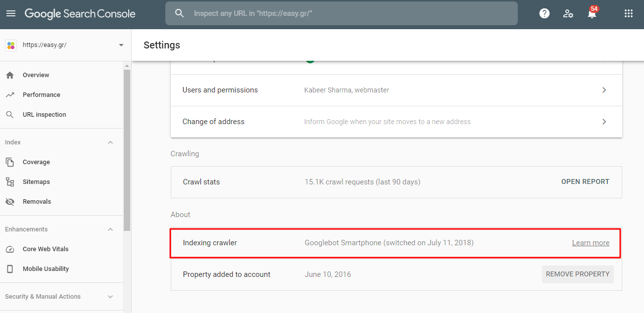Click the sidebar scrollbar thumb

point(127,150)
